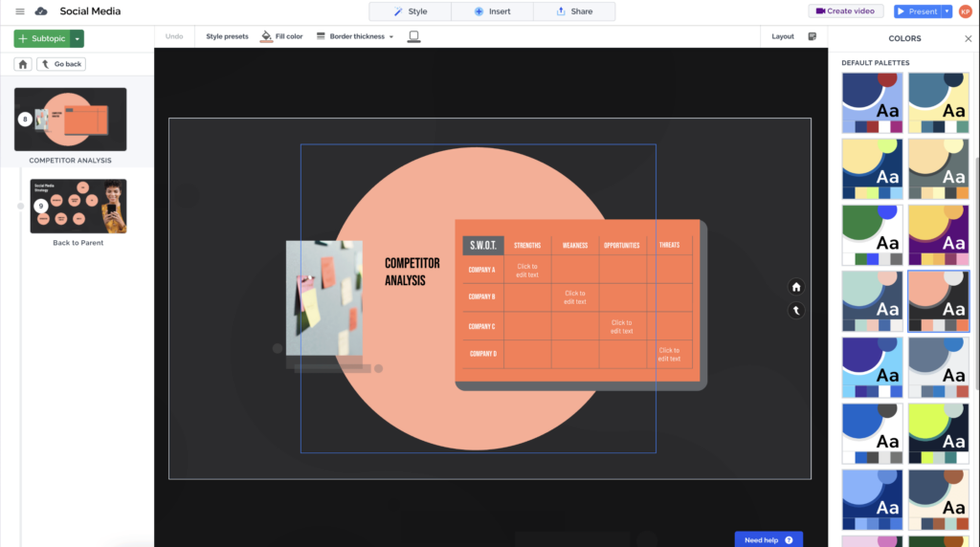The width and height of the screenshot is (980, 547).
Task: Click Go back button
Action: point(61,64)
